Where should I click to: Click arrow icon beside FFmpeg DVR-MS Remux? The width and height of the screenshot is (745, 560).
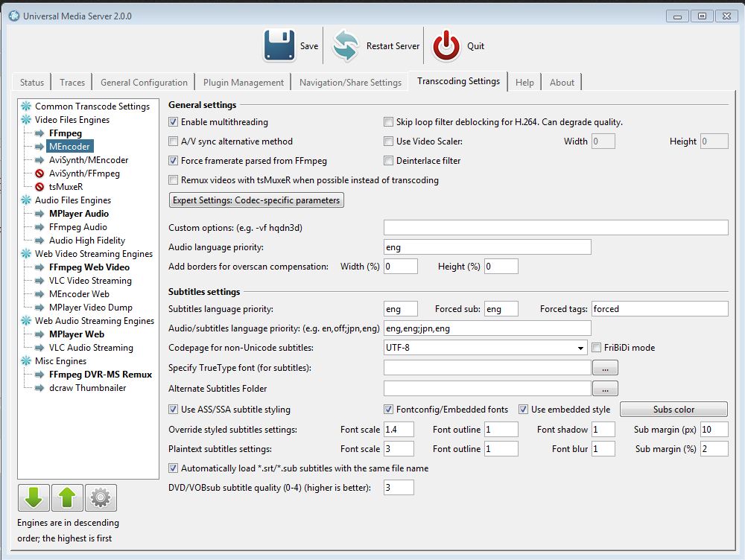tap(40, 375)
